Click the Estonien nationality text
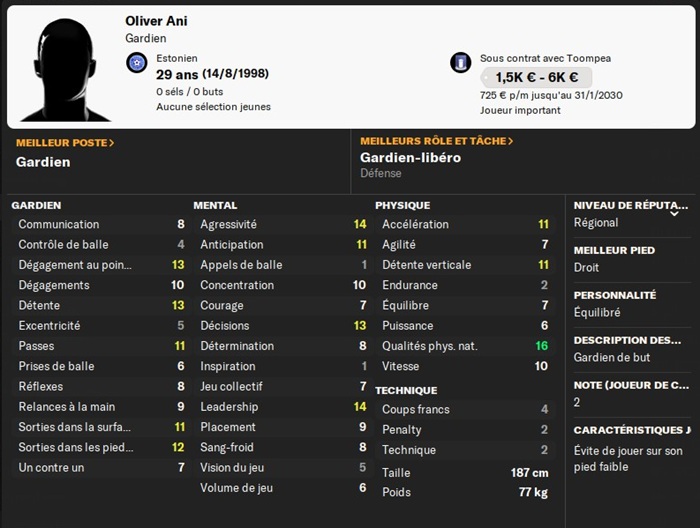 click(177, 58)
